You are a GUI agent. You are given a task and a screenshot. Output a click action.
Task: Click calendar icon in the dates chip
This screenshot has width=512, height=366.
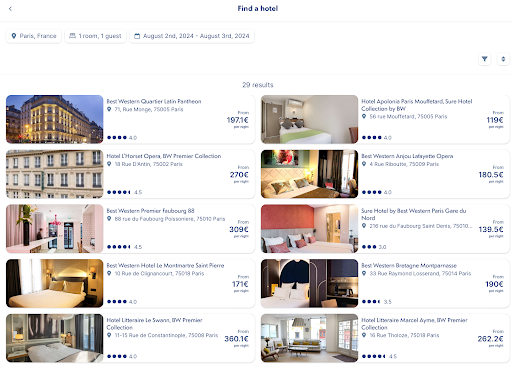[x=137, y=36]
